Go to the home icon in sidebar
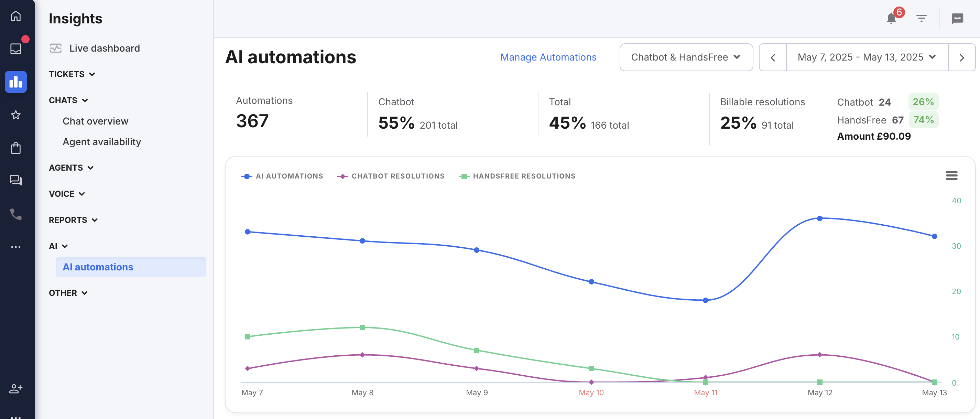The width and height of the screenshot is (980, 419). (x=15, y=16)
